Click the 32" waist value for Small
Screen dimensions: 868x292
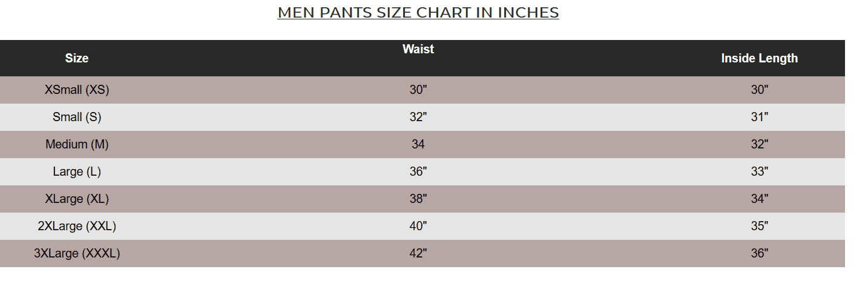point(418,117)
